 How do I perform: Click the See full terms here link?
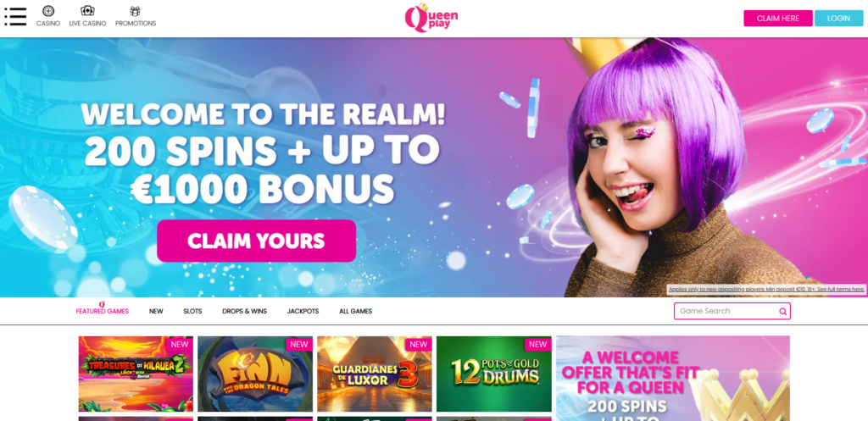(x=840, y=290)
